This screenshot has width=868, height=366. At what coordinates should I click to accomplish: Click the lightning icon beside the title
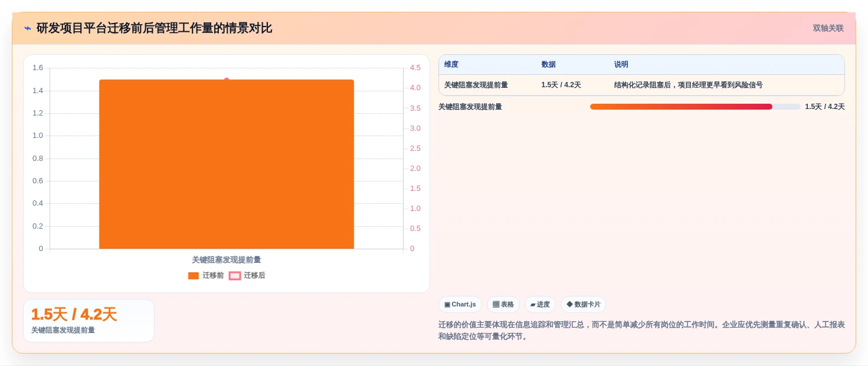click(x=28, y=28)
